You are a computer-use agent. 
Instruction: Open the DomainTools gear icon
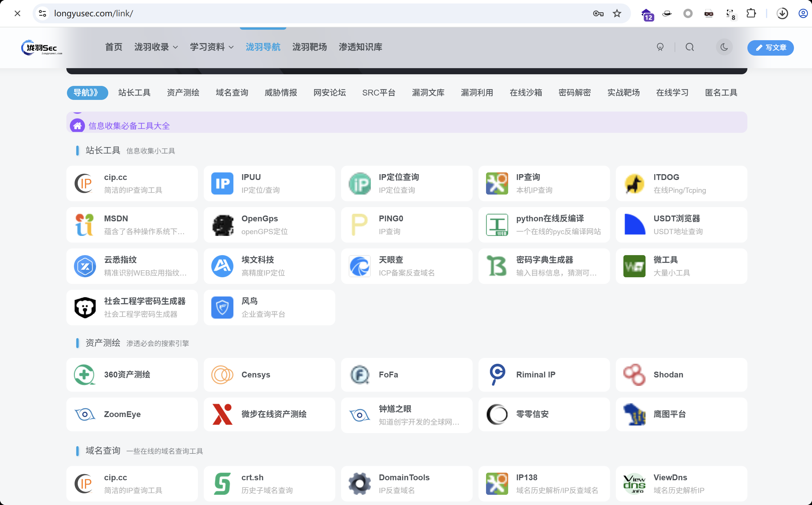[359, 483]
